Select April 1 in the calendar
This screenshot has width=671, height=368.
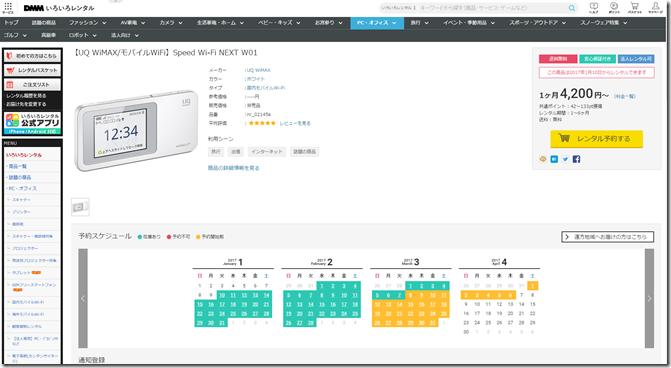click(532, 286)
